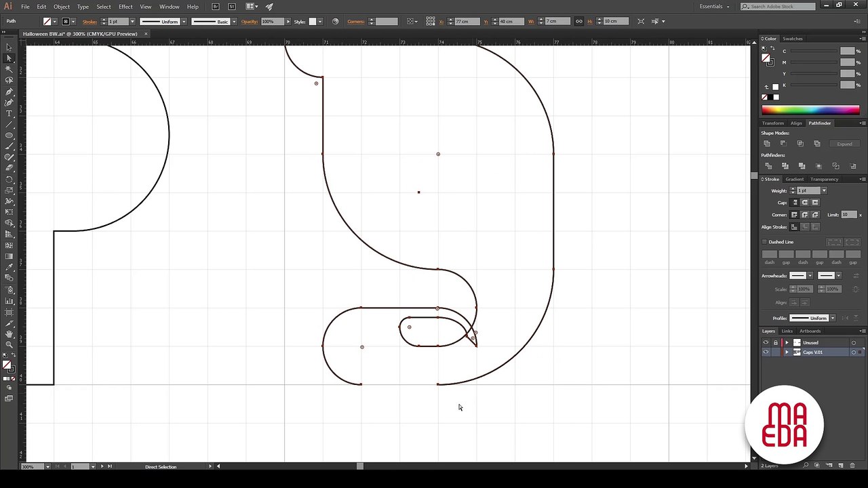The height and width of the screenshot is (488, 868).
Task: Open the Object menu
Action: point(62,7)
